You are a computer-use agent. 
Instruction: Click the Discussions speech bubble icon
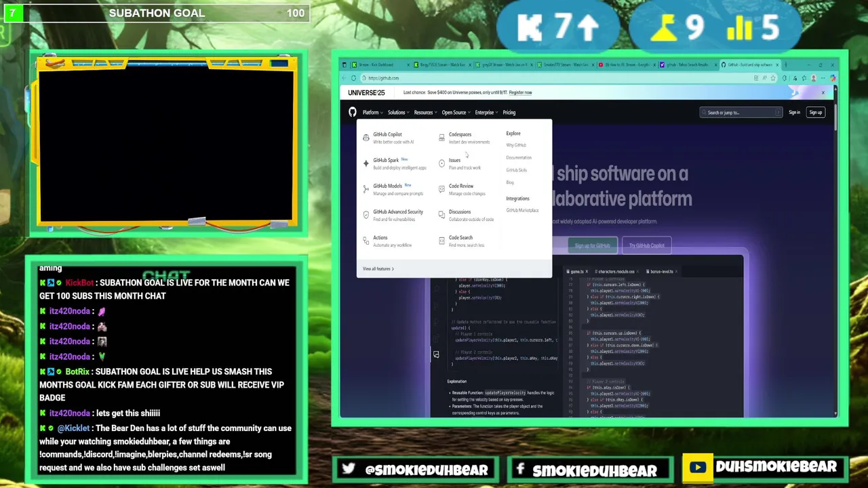(x=441, y=215)
